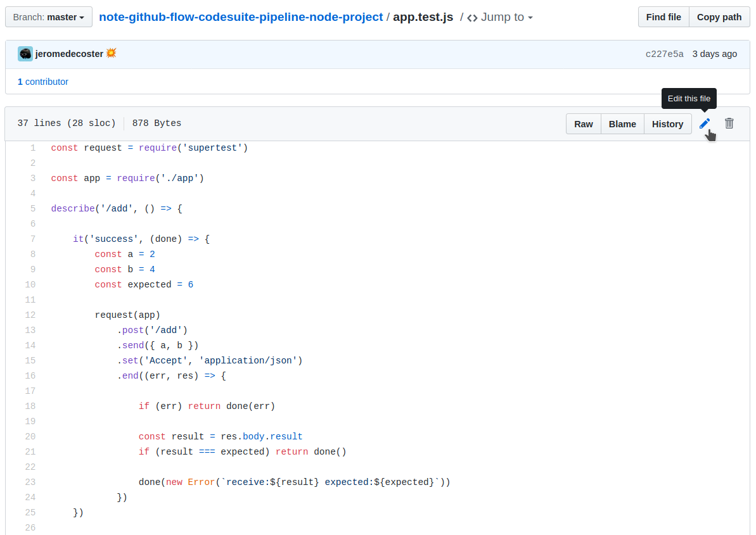Viewport: 756px width, 535px height.
Task: Open the Blame view
Action: pos(622,124)
